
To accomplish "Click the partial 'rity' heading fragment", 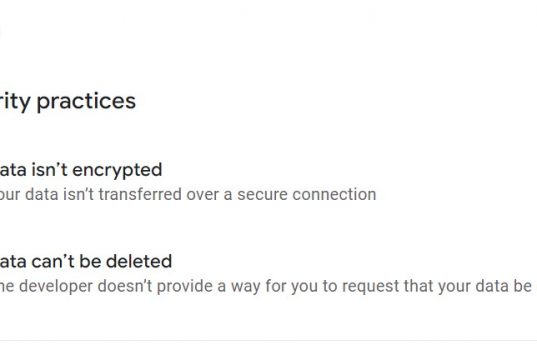I will (15, 102).
